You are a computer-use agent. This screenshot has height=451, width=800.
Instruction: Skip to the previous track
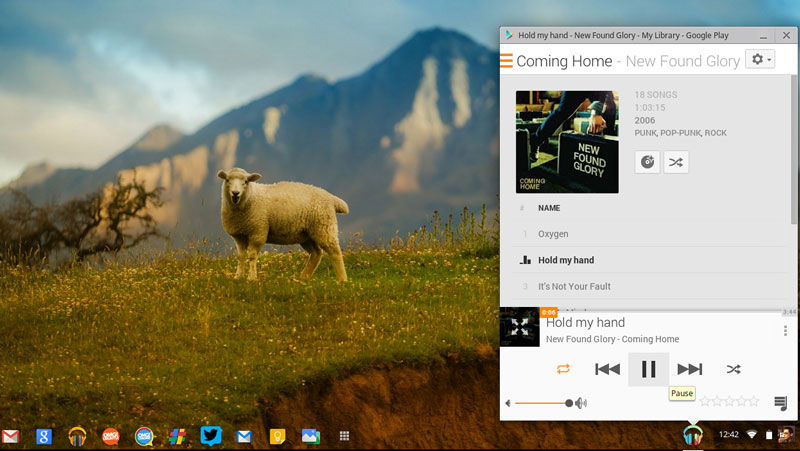[x=607, y=369]
